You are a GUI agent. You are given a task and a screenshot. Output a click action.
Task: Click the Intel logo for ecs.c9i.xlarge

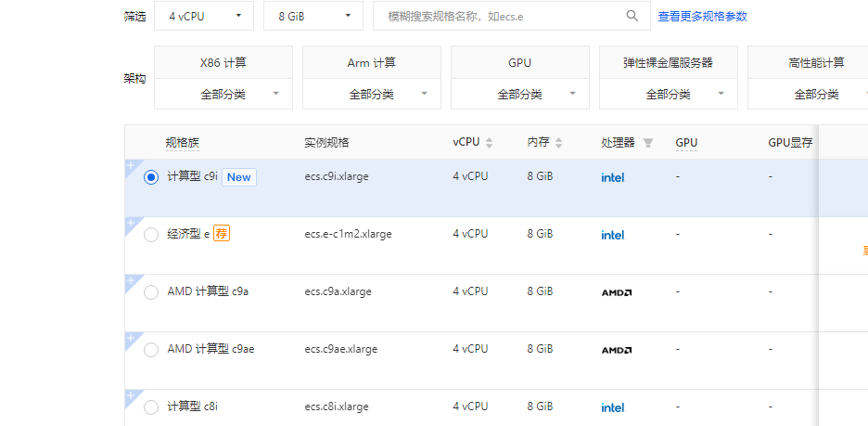pos(612,177)
